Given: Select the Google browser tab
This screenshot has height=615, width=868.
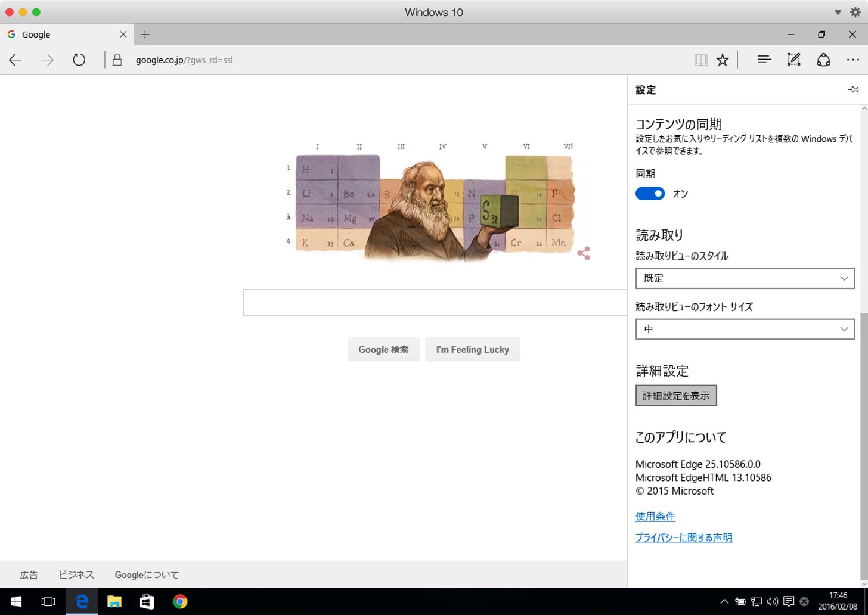Looking at the screenshot, I should [x=66, y=35].
